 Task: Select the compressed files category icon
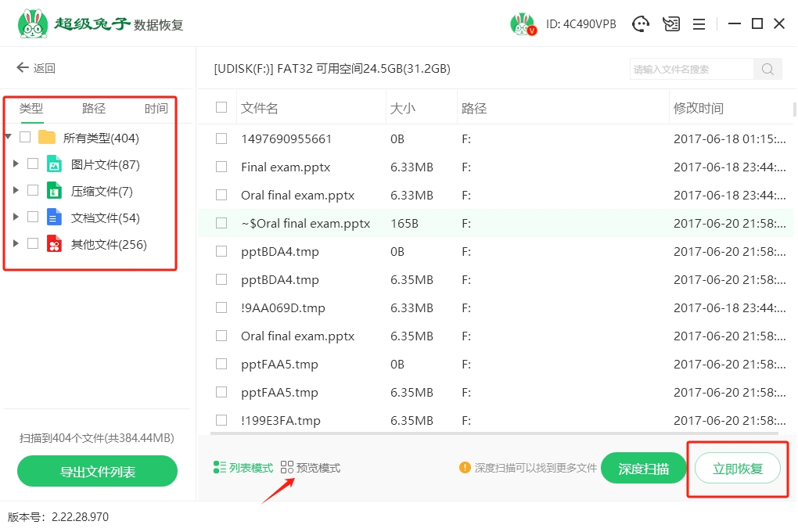pos(54,191)
